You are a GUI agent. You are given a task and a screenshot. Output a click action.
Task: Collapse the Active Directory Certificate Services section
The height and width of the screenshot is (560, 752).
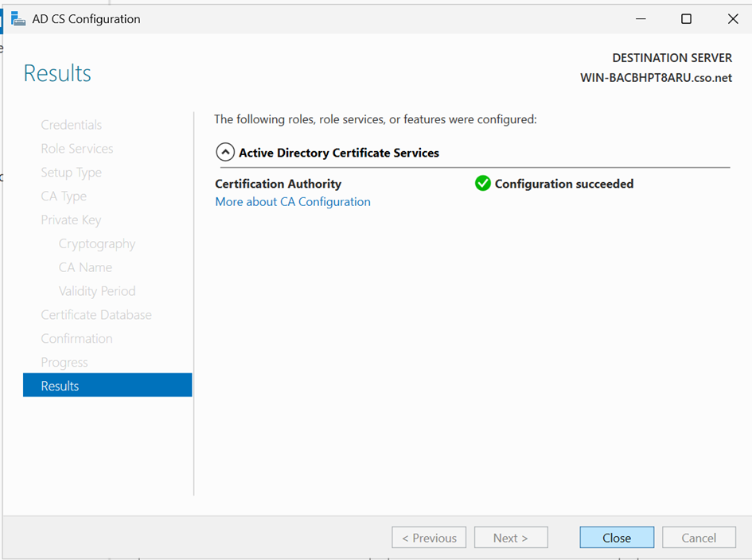point(225,153)
